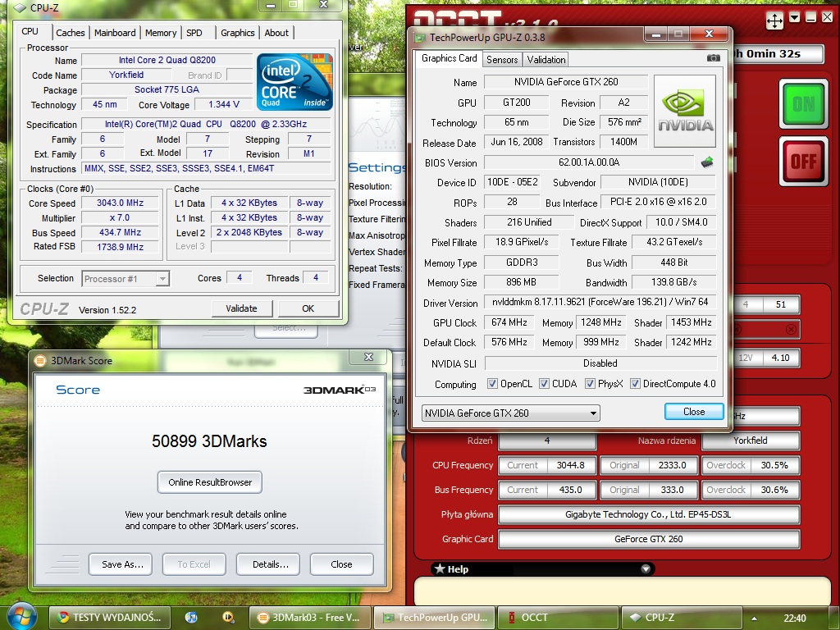Screen dimensions: 840x630
Task: Click the media player icon right of iTunes
Action: tap(228, 617)
